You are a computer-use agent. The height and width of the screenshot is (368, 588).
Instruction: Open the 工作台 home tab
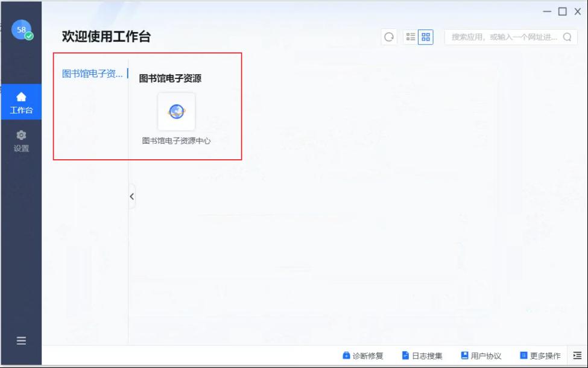pos(21,103)
